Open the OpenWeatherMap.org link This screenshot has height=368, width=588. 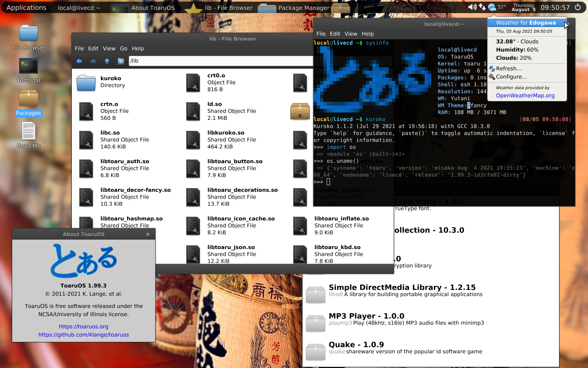pyautogui.click(x=525, y=95)
